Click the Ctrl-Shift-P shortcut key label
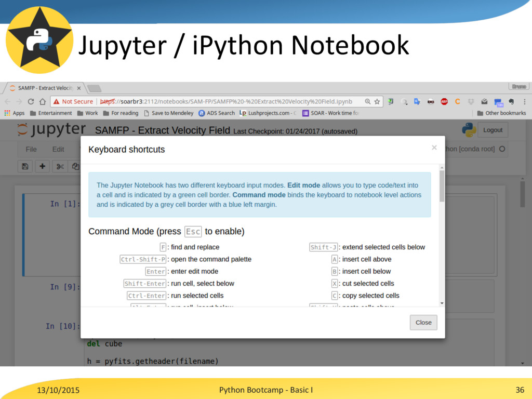Image resolution: width=532 pixels, height=399 pixels. (x=143, y=259)
